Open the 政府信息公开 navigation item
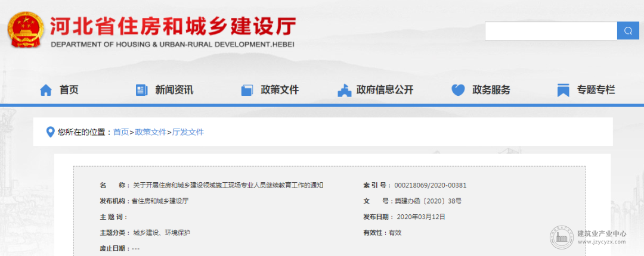644x256 pixels. pyautogui.click(x=385, y=90)
